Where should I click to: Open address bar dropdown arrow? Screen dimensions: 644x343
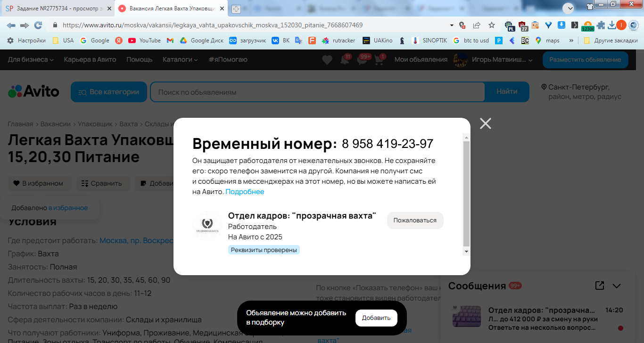click(x=452, y=25)
